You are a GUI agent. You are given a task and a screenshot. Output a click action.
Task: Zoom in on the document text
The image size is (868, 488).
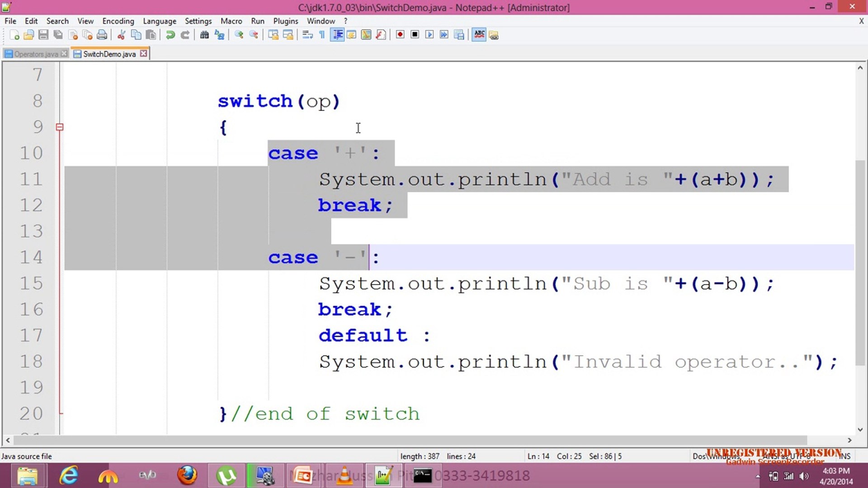(239, 34)
